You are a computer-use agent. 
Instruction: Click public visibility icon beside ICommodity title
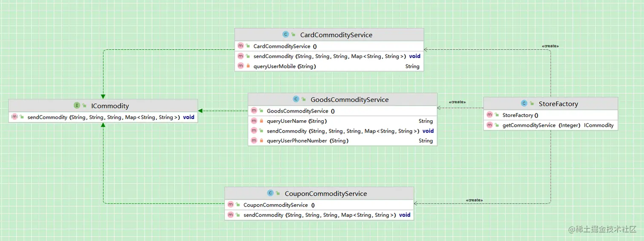pos(84,106)
